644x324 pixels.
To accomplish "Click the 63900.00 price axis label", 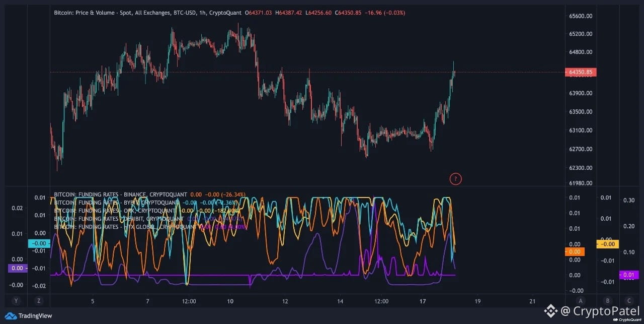I will coord(580,94).
